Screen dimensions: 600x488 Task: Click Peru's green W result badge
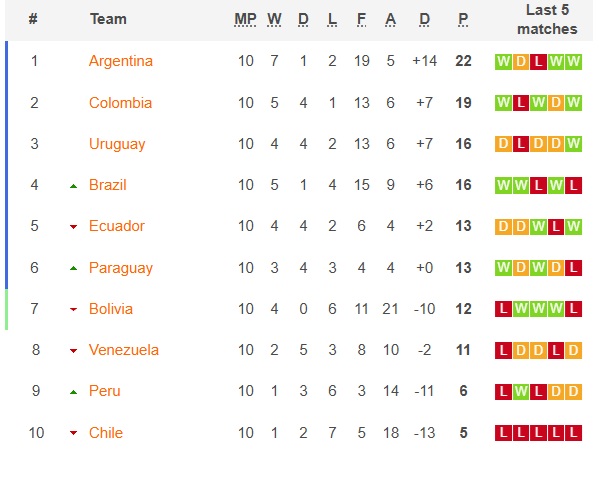(521, 392)
